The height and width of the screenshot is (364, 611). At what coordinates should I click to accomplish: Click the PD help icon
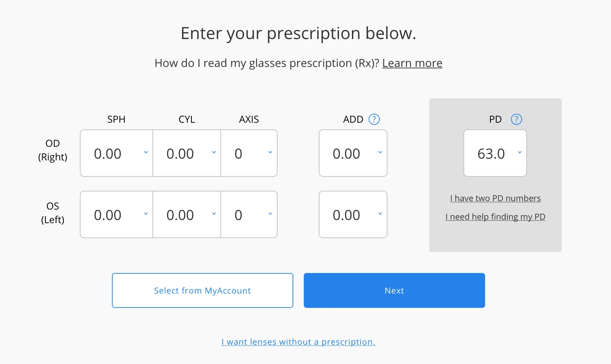point(516,119)
